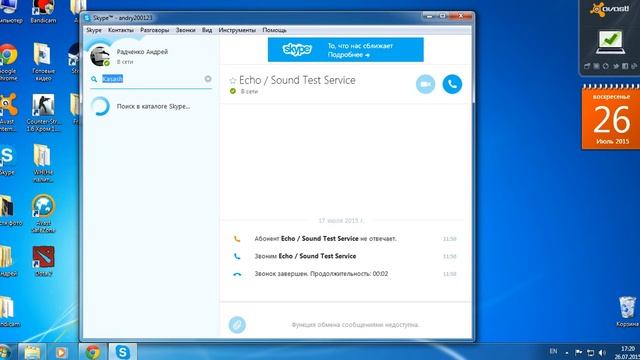Click the message input area at bottom

pos(355,325)
